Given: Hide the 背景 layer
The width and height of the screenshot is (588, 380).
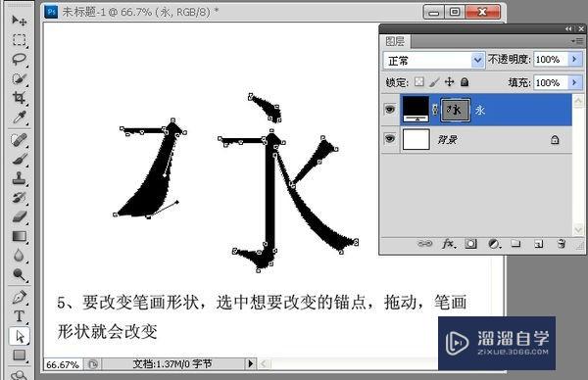Looking at the screenshot, I should coord(390,139).
